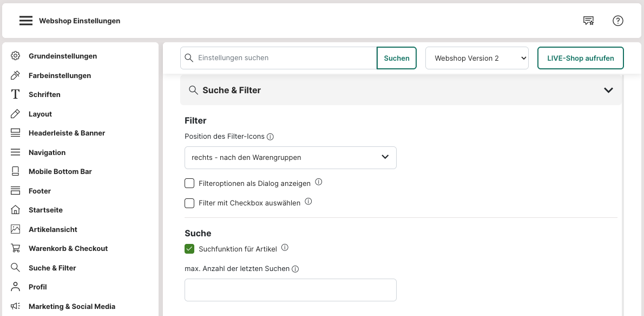Click the feedback chat star icon

coord(588,21)
